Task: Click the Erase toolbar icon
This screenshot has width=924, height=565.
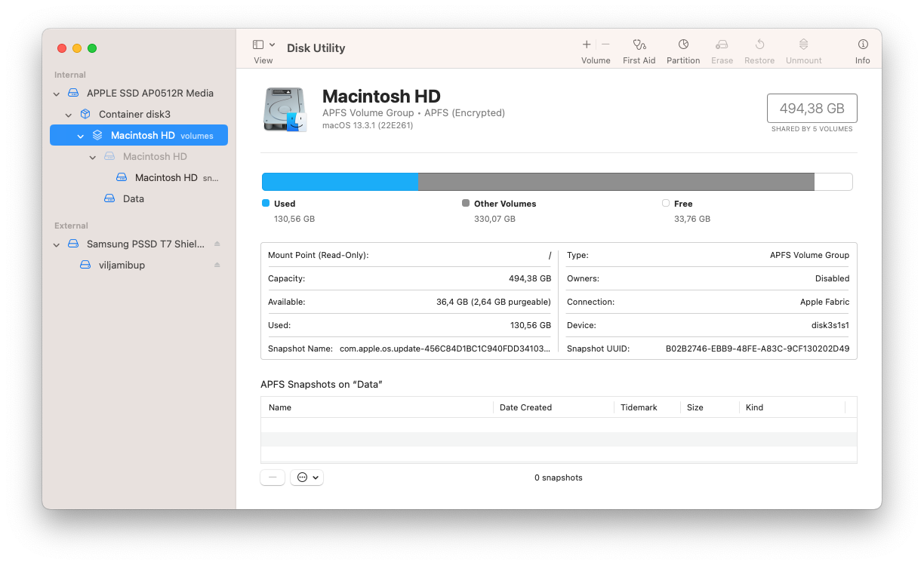Action: pyautogui.click(x=722, y=45)
